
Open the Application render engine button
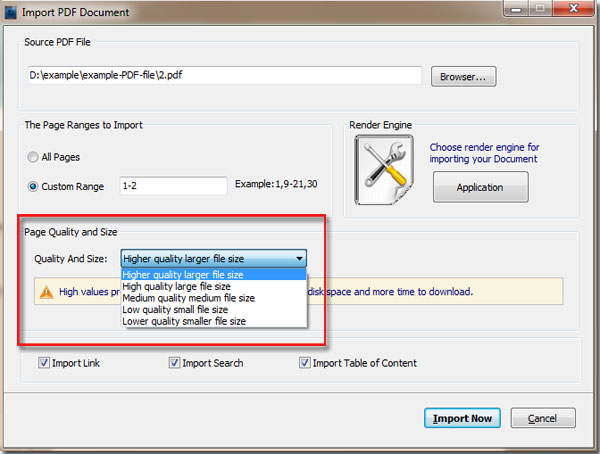point(481,187)
